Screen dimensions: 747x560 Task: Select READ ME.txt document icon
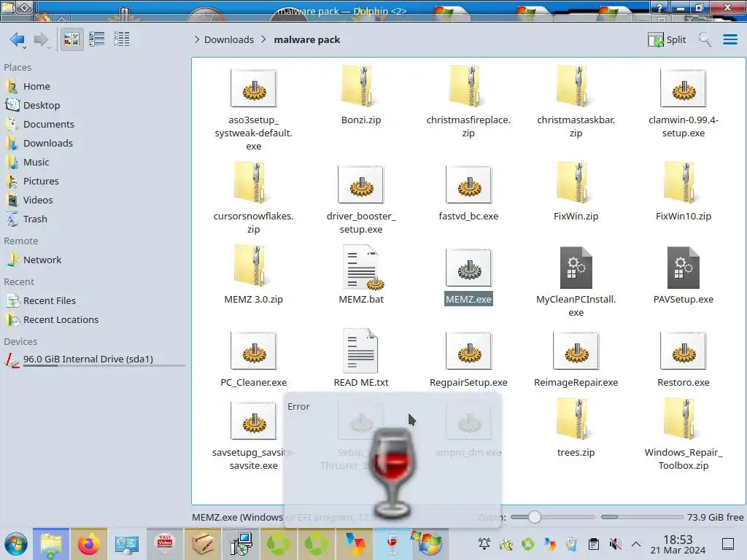(x=360, y=351)
